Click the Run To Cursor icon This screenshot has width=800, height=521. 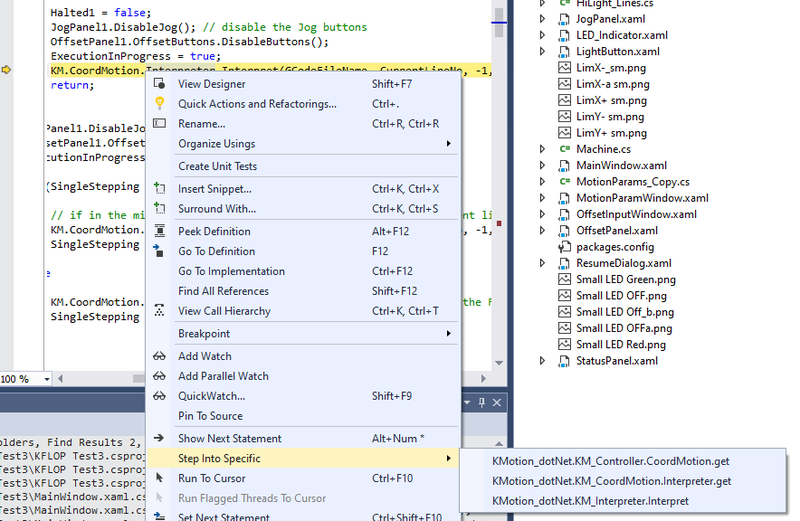(x=159, y=479)
